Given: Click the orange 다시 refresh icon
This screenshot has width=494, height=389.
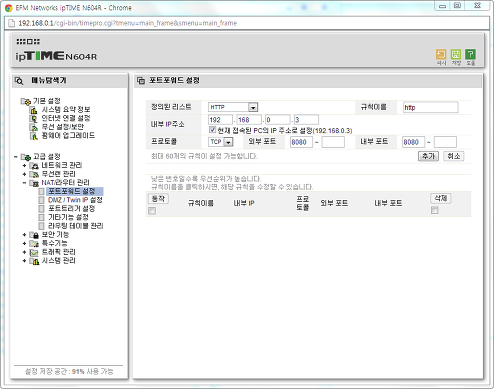Looking at the screenshot, I should pos(441,54).
